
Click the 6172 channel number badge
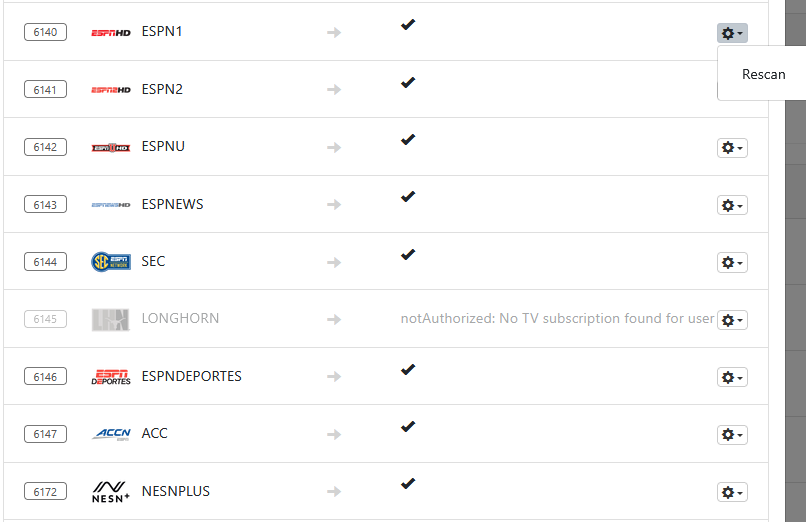coord(46,491)
